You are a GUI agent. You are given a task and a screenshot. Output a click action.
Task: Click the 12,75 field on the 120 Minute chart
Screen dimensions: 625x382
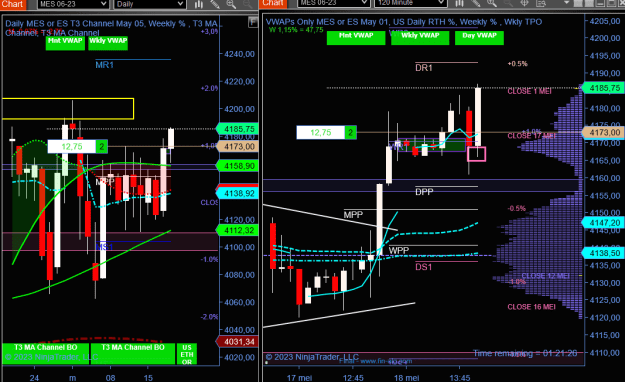pyautogui.click(x=320, y=132)
